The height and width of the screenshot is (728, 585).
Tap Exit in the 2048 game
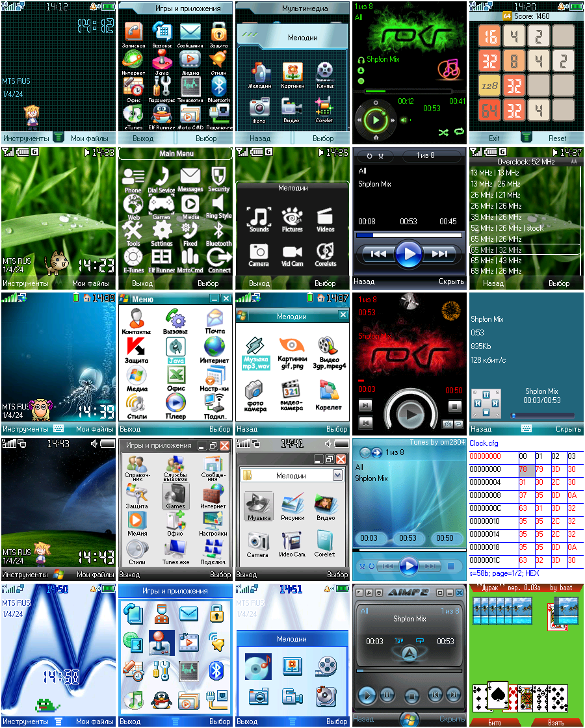click(x=494, y=138)
